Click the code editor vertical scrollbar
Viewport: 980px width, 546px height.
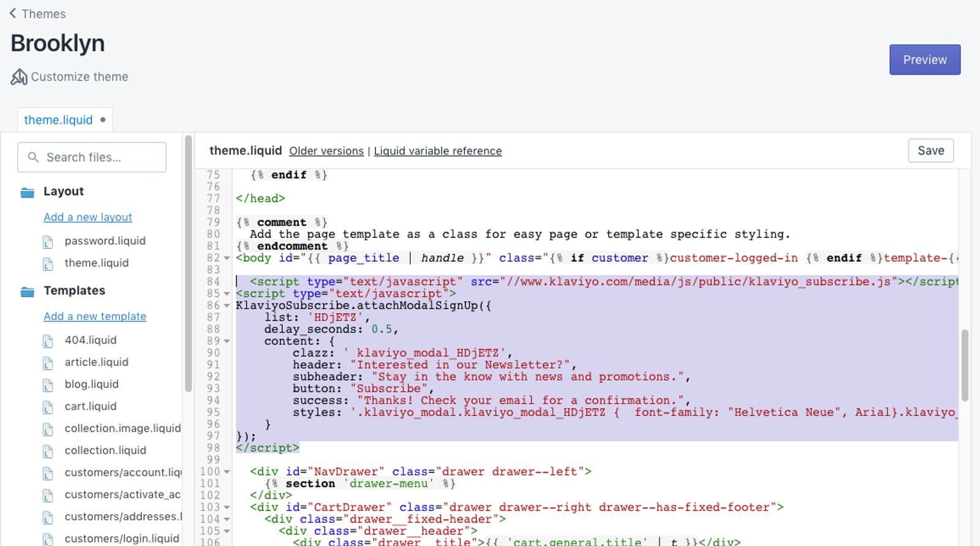[965, 365]
